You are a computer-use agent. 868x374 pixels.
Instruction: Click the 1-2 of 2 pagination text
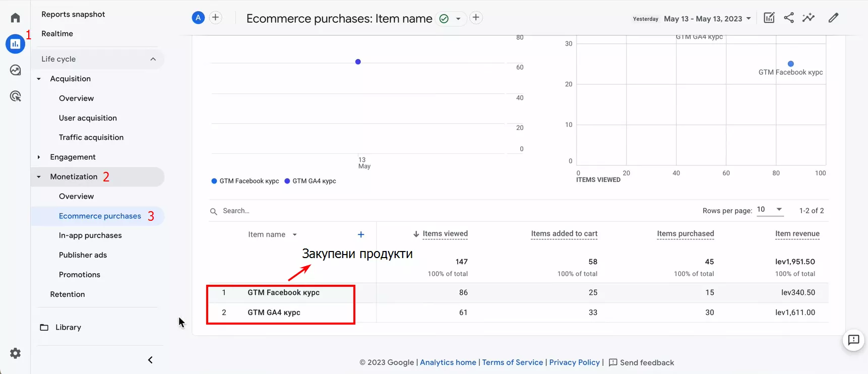pyautogui.click(x=812, y=211)
